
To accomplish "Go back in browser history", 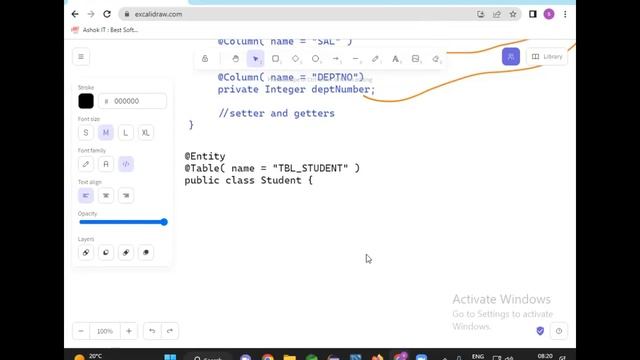I will [75, 14].
